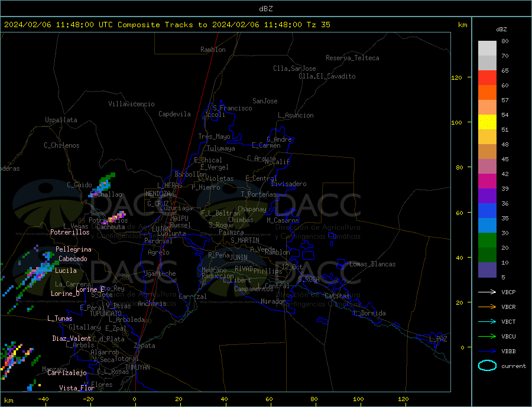Click the 'dBZ' title at the top bar

(x=265, y=9)
